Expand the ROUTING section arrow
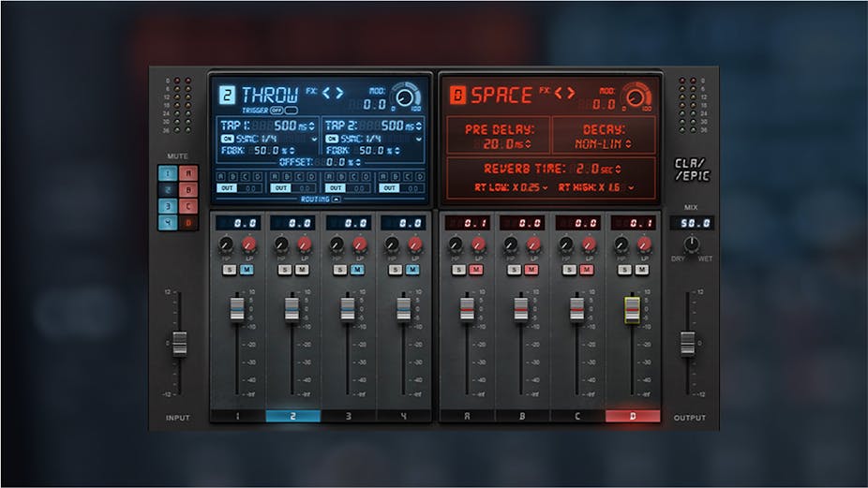 [337, 200]
